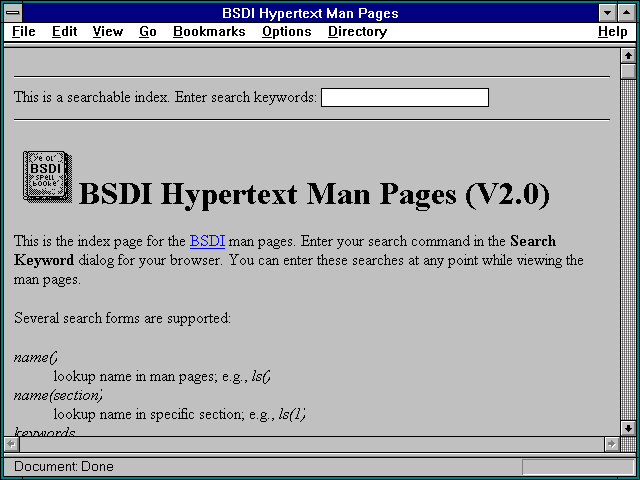Click the horizontal scrollbar left arrow

11,444
